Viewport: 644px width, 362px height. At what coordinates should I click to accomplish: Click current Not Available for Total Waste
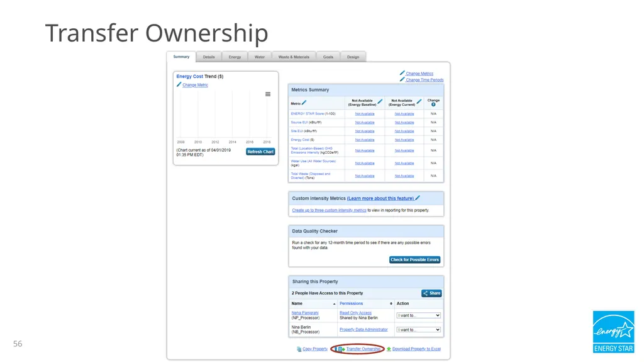click(x=404, y=176)
